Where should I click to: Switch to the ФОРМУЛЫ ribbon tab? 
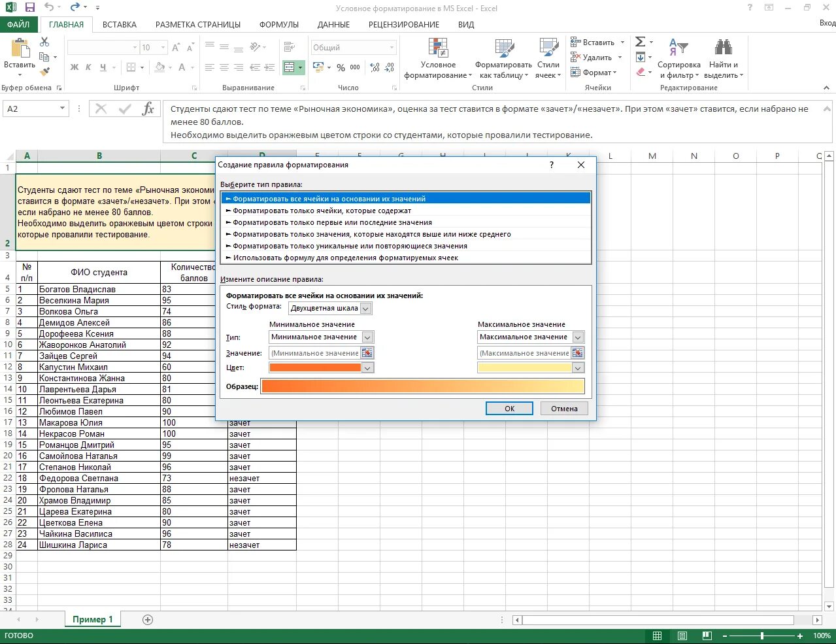(279, 24)
